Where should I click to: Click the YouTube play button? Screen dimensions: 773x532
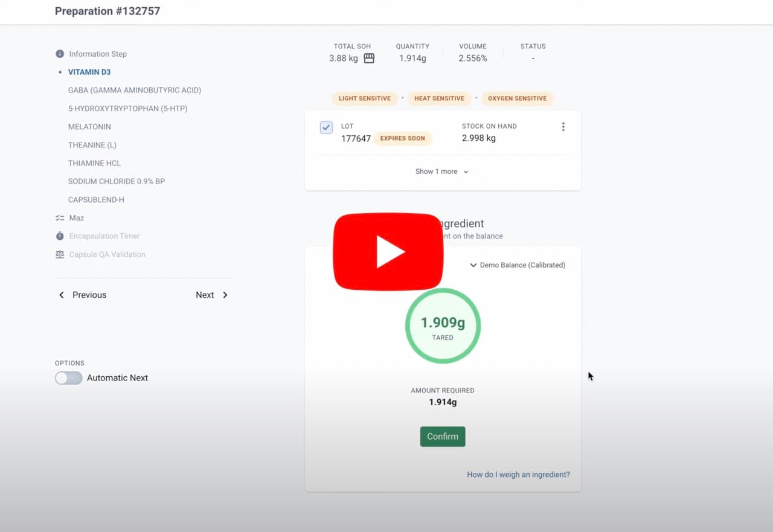tap(388, 252)
